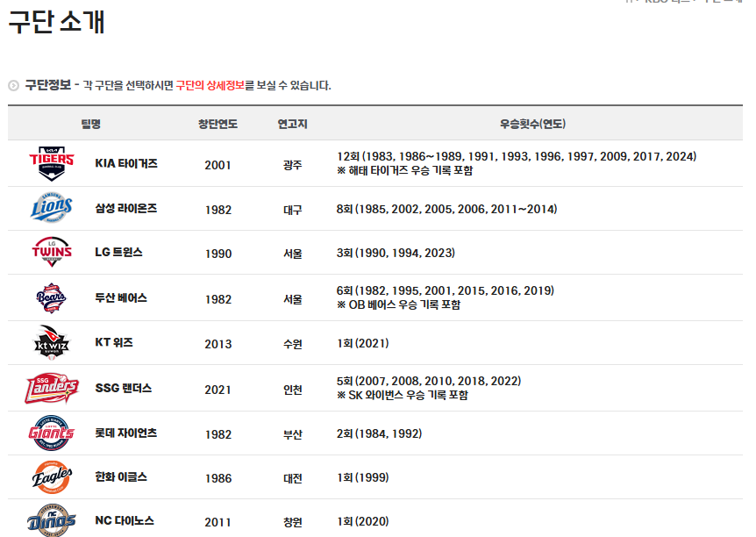Screen dimensions: 756x537
Task: Open the 두산 베어스 team link
Action: click(121, 298)
